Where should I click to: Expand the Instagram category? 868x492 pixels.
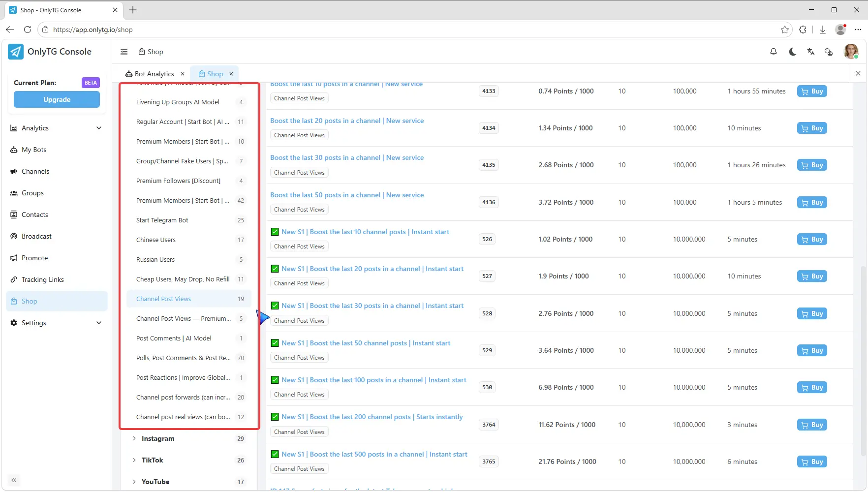[189, 438]
